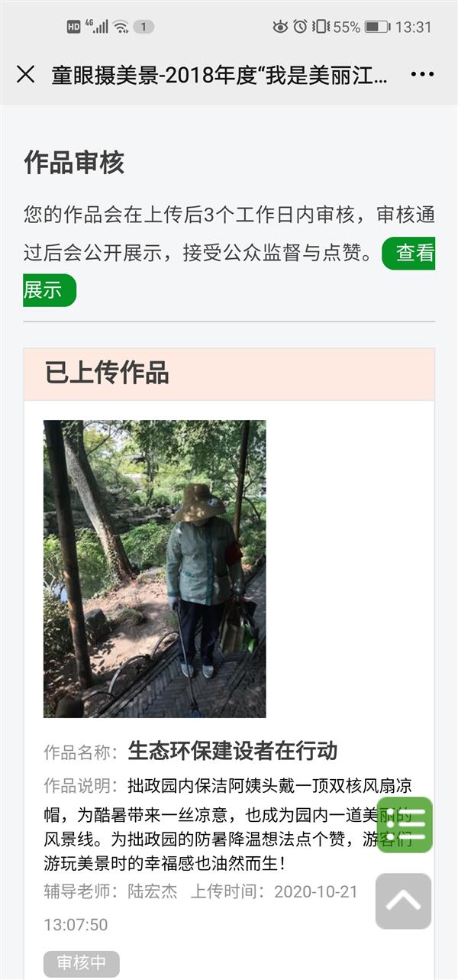Tap the vibrate mode icon in status bar

click(x=321, y=27)
